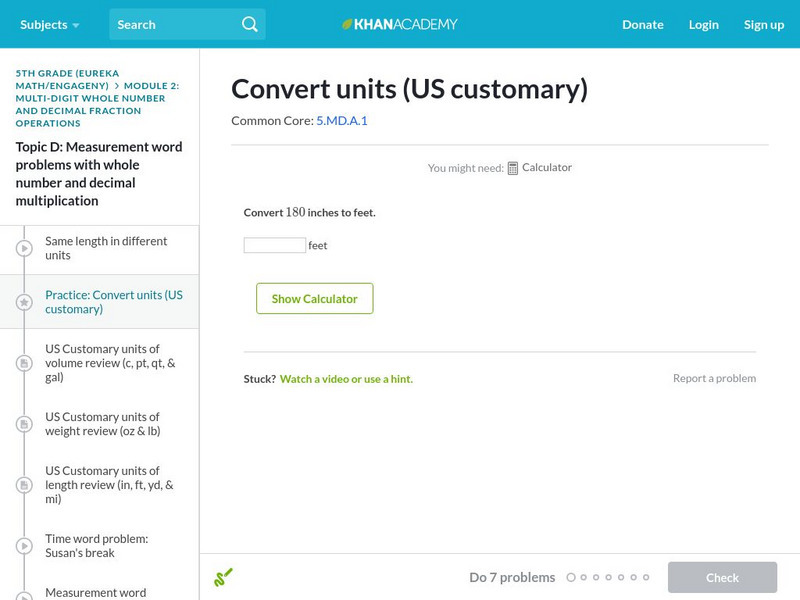Click the Show Calculator button
Screen dimensions: 800x600
point(314,299)
